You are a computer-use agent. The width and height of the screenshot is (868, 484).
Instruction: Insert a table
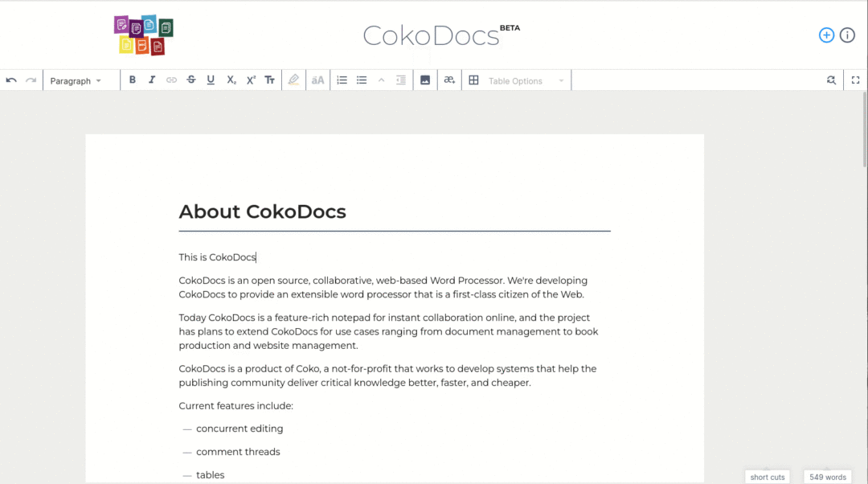click(473, 80)
